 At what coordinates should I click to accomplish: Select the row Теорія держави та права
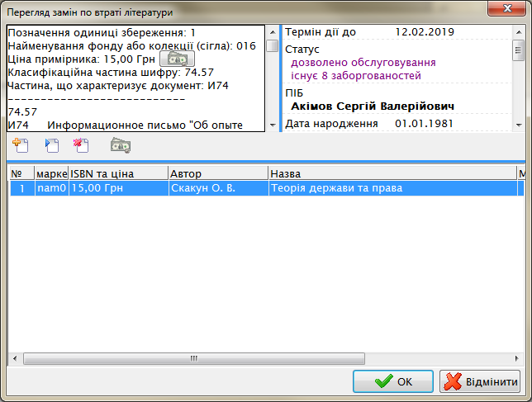coord(391,188)
